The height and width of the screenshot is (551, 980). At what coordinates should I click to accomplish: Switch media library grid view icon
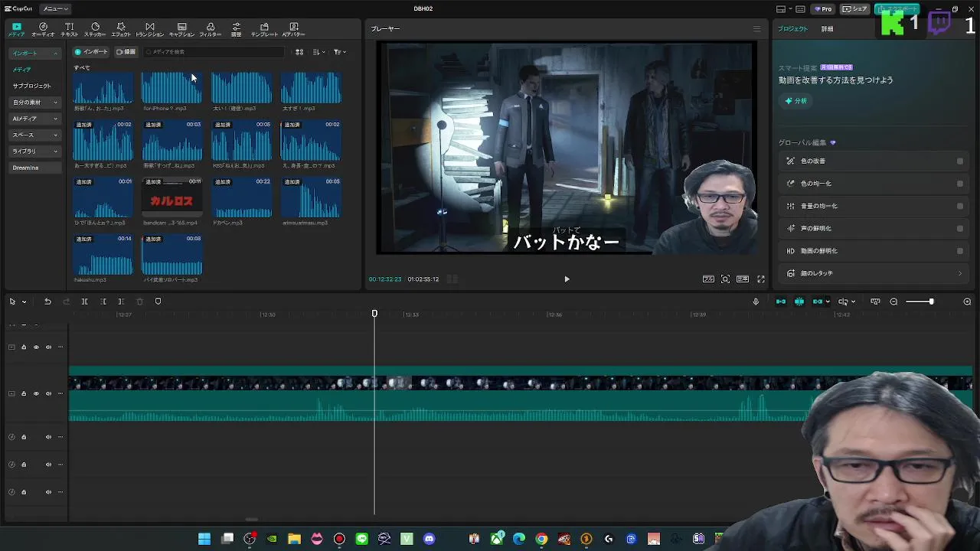click(299, 52)
